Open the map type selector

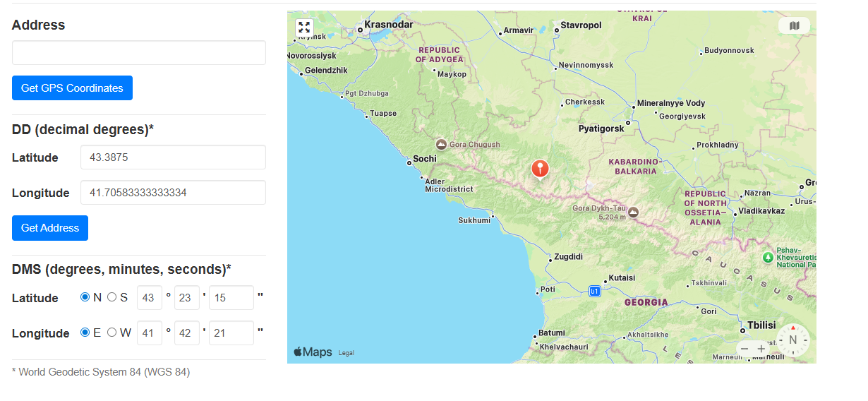[x=795, y=26]
